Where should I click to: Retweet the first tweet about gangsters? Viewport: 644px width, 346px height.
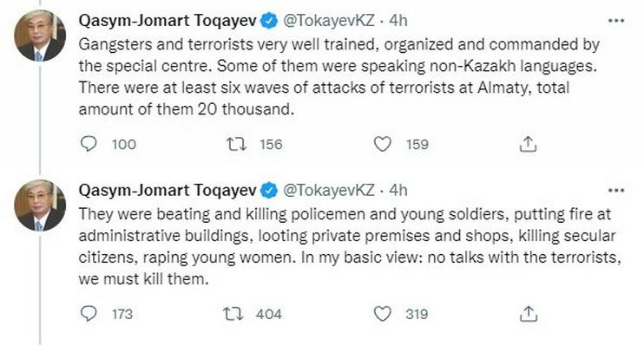(237, 144)
